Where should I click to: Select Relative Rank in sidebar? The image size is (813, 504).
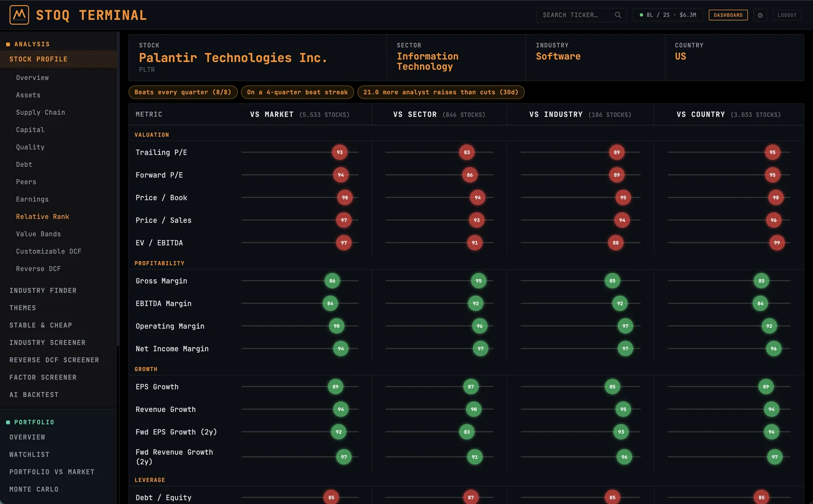tap(43, 216)
